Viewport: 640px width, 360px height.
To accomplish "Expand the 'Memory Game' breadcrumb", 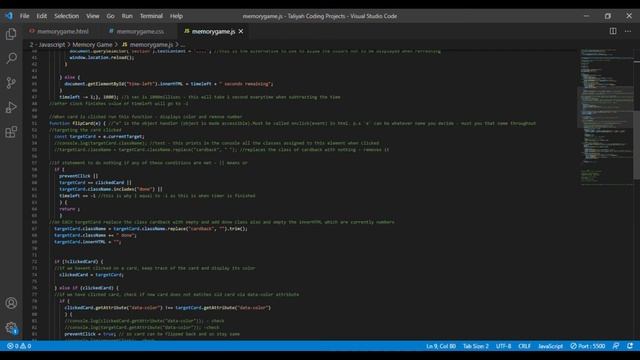I will click(92, 44).
